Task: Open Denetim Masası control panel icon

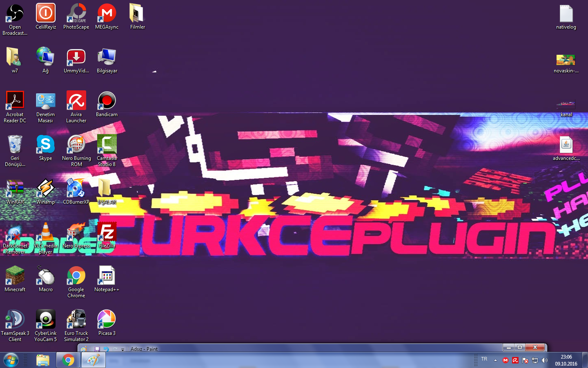Action: (45, 107)
